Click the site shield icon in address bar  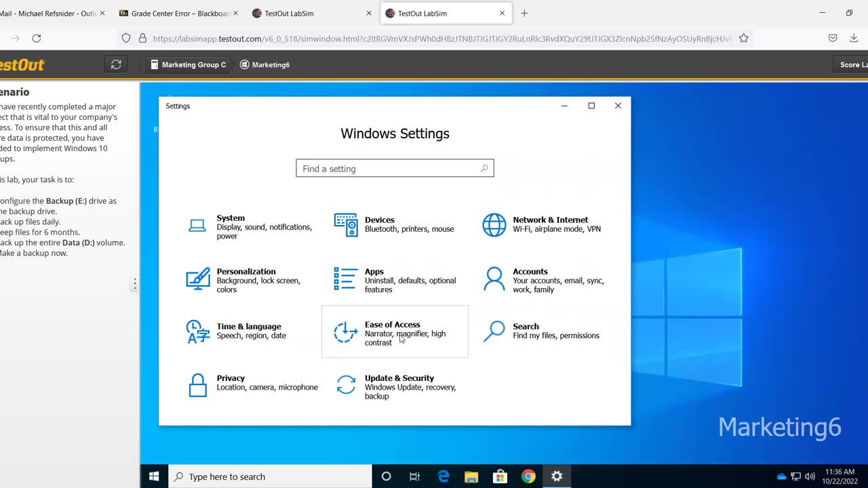point(126,39)
